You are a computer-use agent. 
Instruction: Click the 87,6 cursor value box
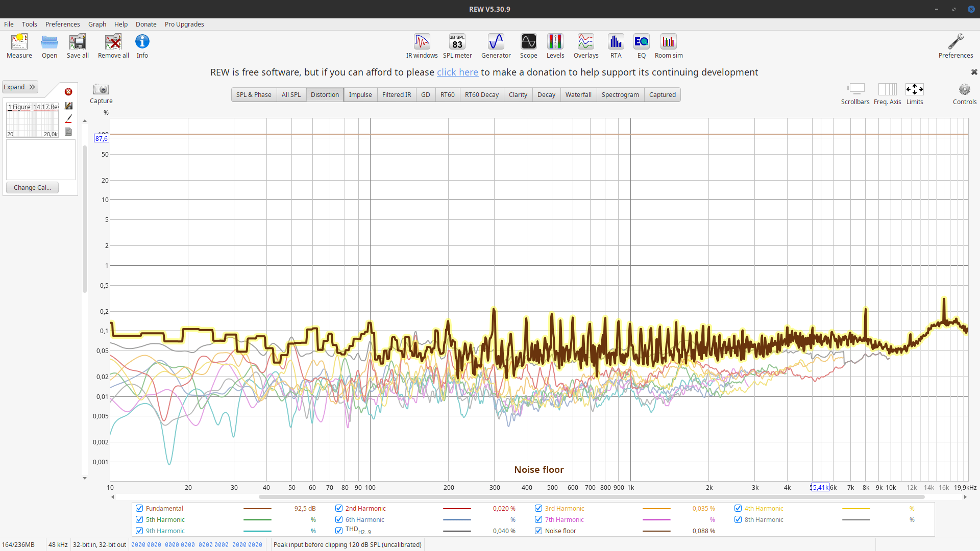pos(101,138)
